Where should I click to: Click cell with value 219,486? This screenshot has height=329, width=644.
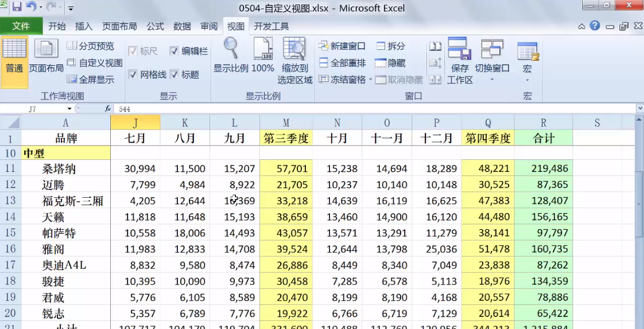pyautogui.click(x=544, y=169)
